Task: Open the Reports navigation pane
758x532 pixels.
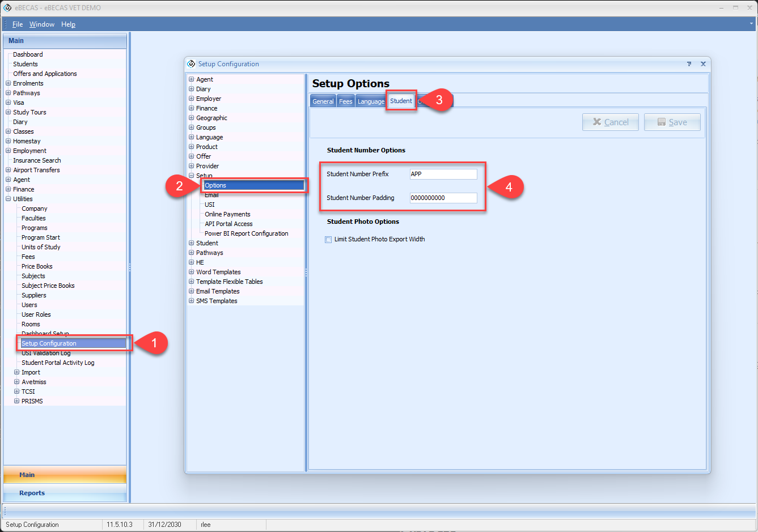Action: pyautogui.click(x=32, y=493)
